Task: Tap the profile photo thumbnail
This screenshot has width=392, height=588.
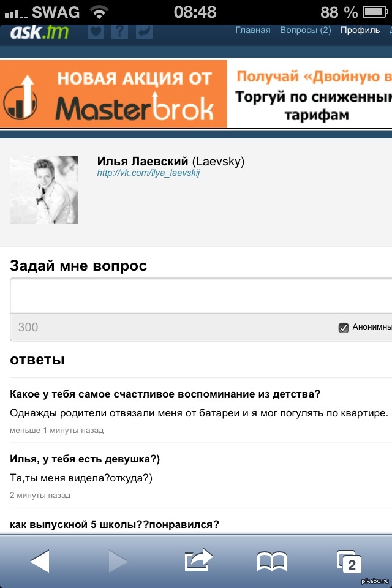Action: [44, 190]
